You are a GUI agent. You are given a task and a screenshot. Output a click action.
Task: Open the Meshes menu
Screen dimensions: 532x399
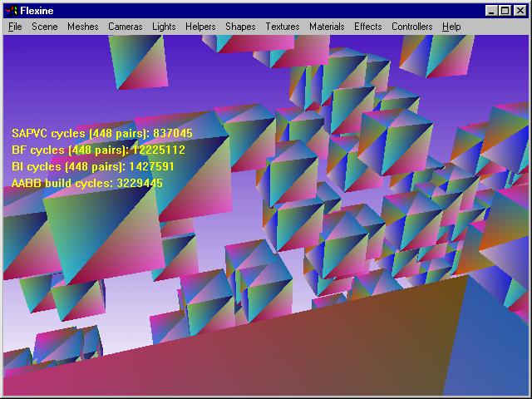[x=83, y=27]
